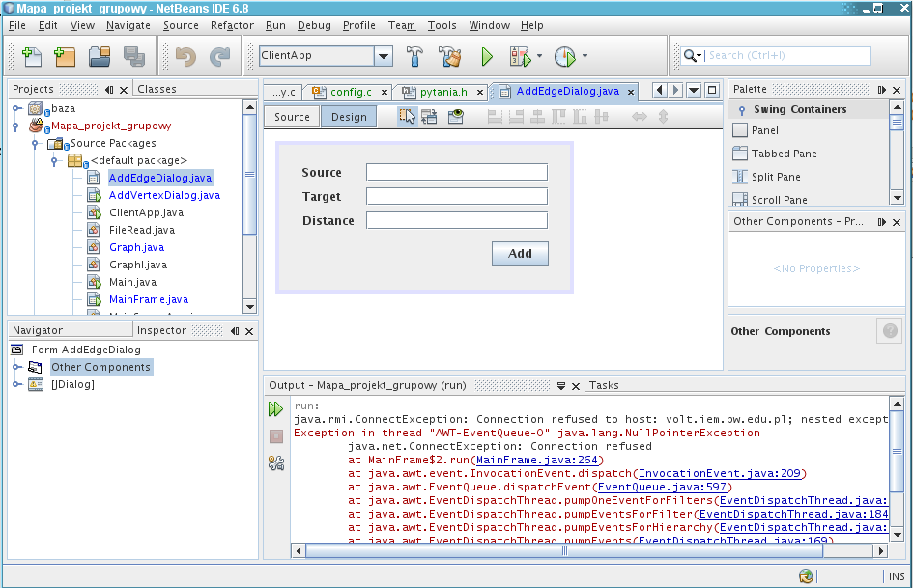
Task: Switch to the config.c editor tab
Action: tap(351, 92)
